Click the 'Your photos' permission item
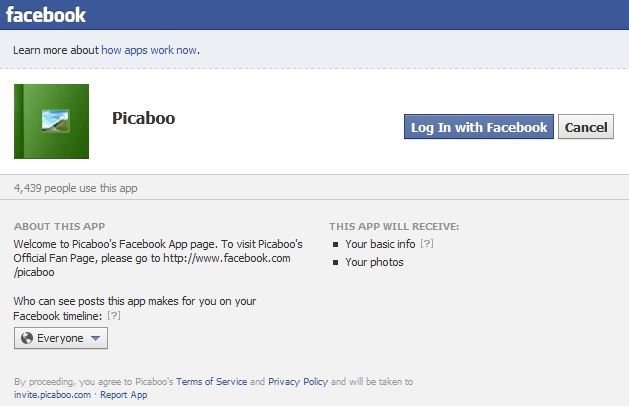 (374, 262)
